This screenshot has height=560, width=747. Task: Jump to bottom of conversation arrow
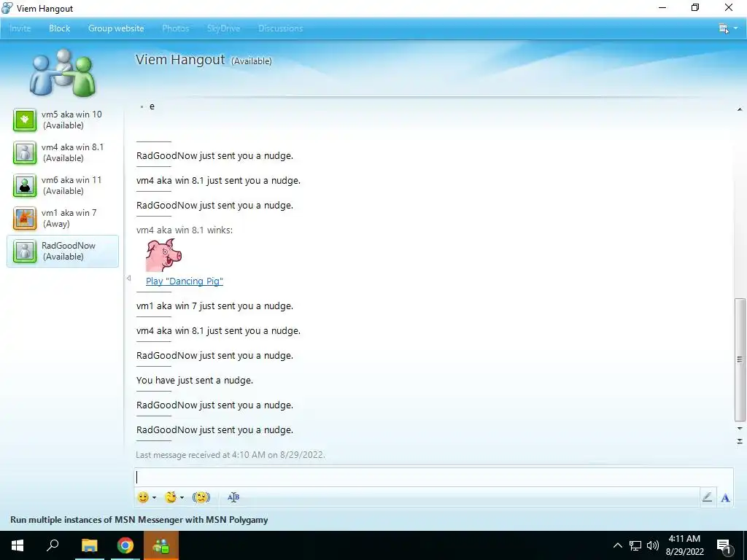740,441
